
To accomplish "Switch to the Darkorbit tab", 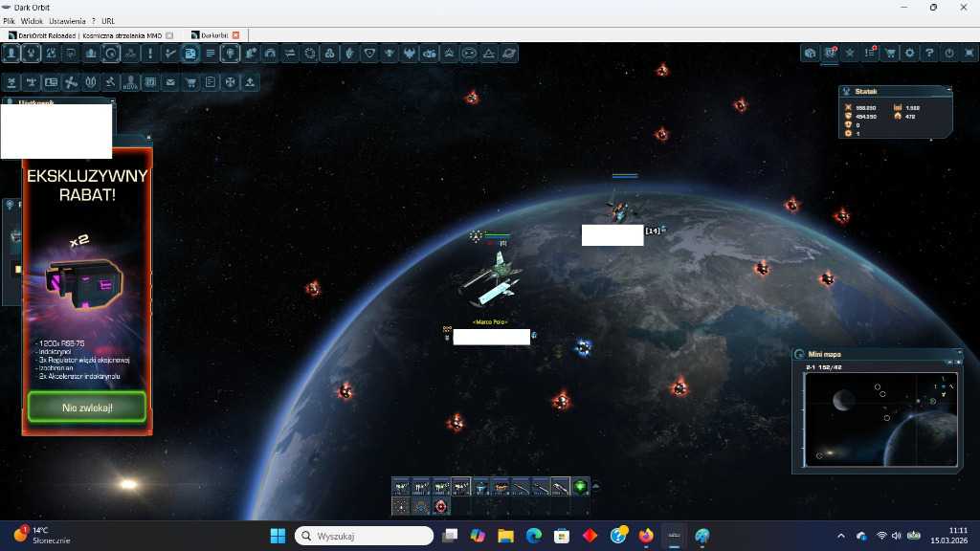I will 214,35.
